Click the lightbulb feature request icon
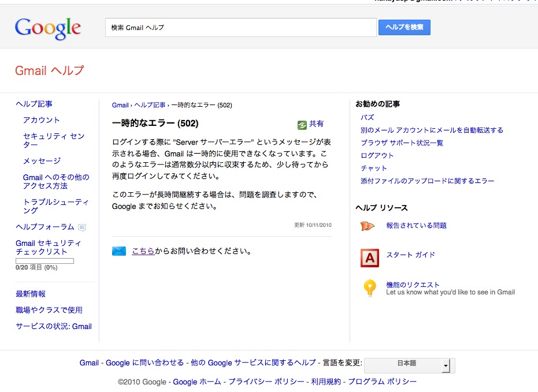 [369, 288]
